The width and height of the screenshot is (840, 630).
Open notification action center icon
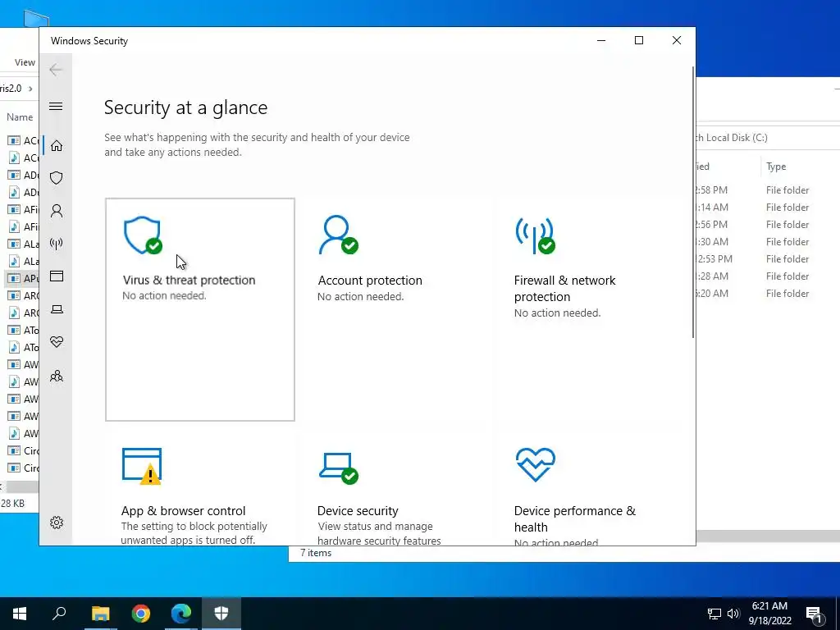(814, 614)
